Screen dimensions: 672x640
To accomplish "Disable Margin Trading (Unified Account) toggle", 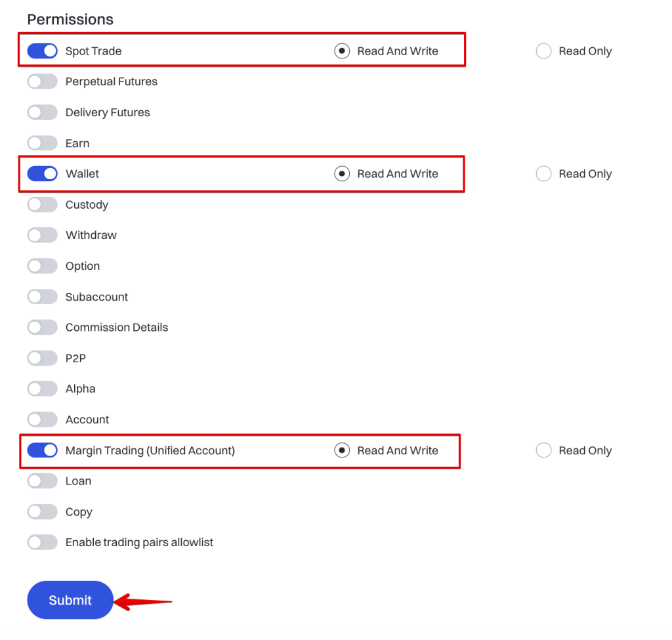I will (x=42, y=450).
